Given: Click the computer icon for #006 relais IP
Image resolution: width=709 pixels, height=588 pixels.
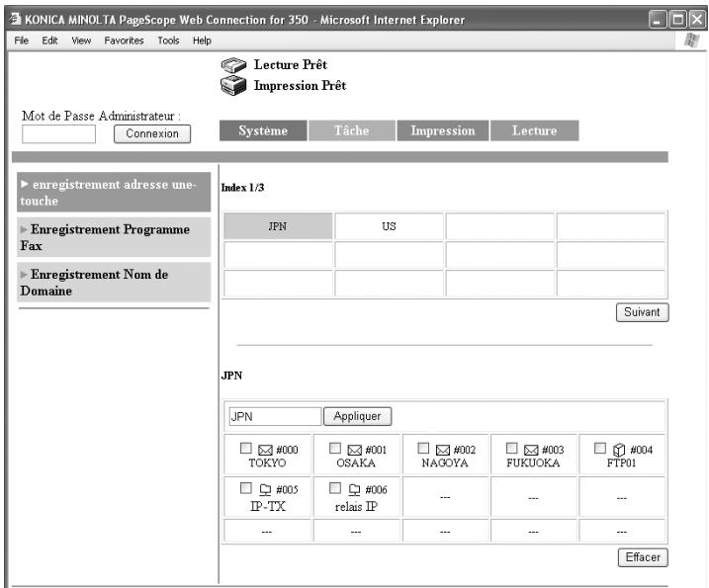Looking at the screenshot, I should 354,489.
